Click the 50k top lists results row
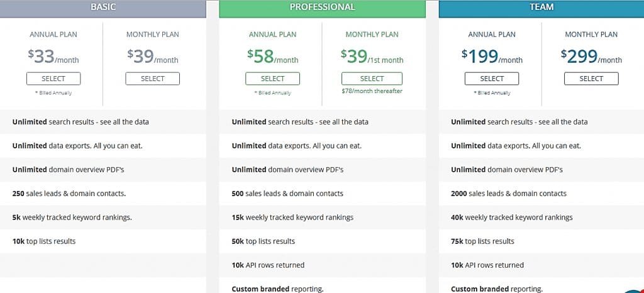This screenshot has width=644, height=293. pos(263,241)
